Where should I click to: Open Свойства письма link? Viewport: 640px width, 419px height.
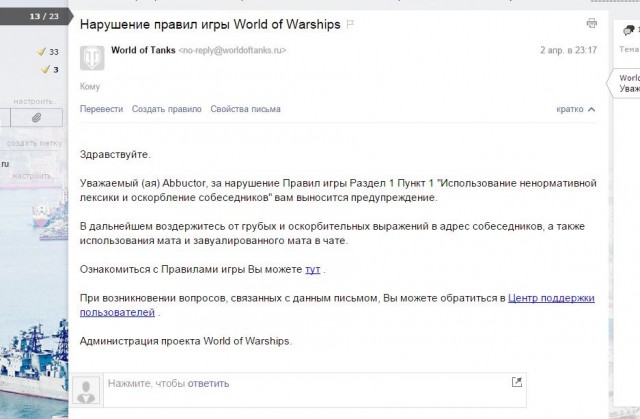245,109
